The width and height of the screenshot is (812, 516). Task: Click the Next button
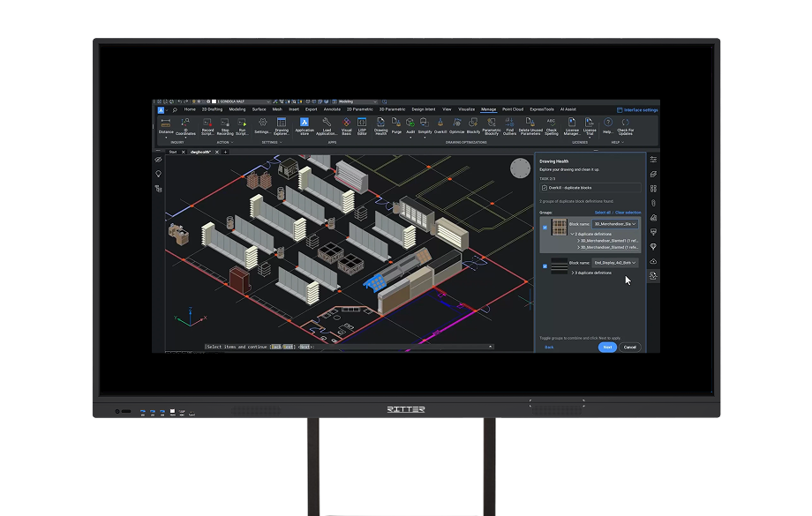click(x=606, y=348)
